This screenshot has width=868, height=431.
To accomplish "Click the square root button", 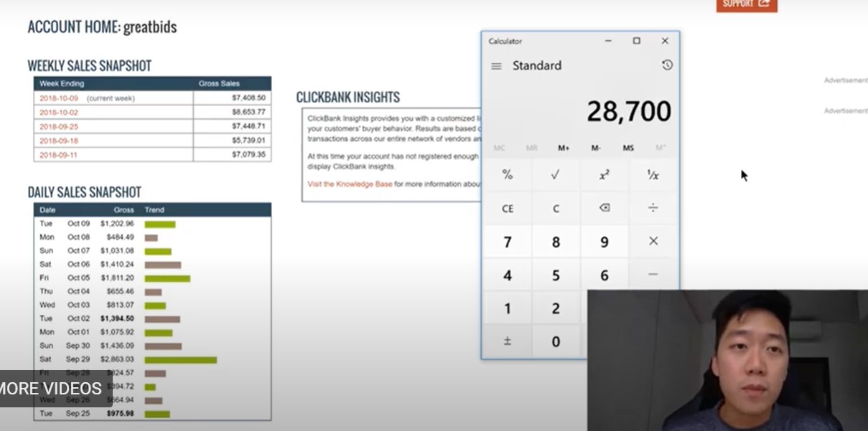I will pos(555,175).
